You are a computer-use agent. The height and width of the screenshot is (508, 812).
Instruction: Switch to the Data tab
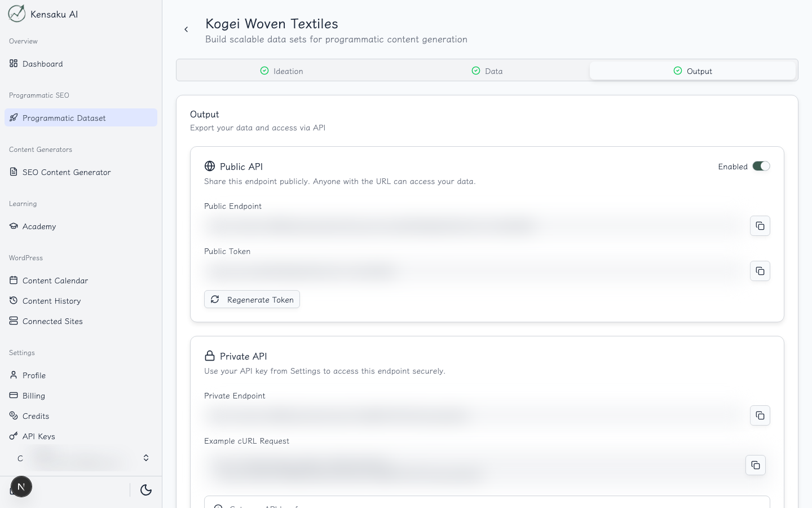(x=487, y=71)
